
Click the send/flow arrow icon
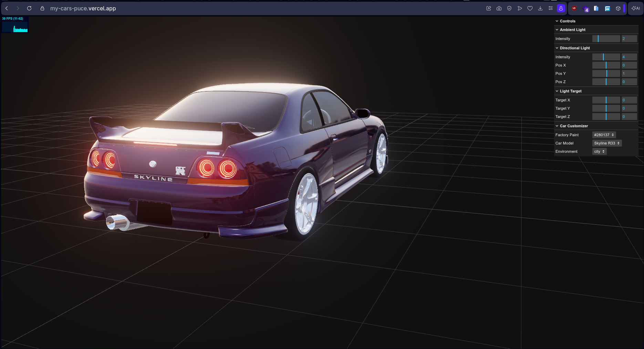520,8
